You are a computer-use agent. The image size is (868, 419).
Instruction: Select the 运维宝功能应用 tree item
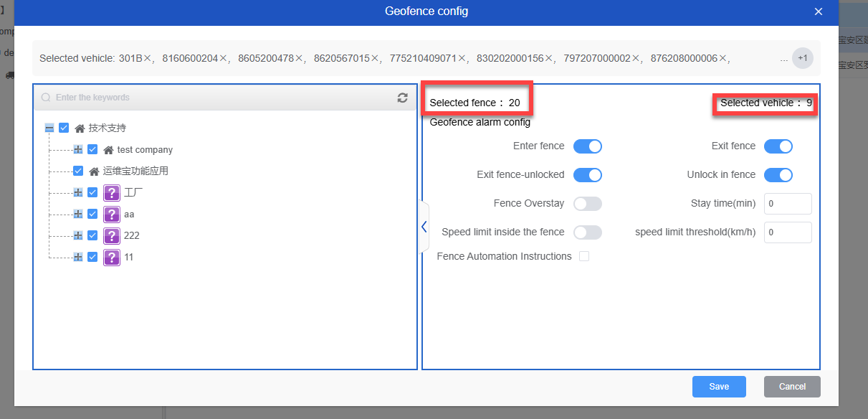[135, 171]
